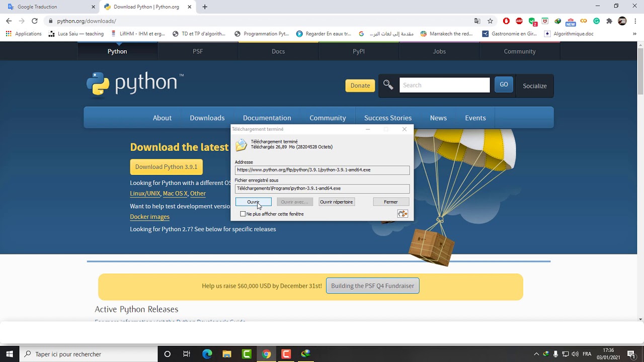Open the notification center icon

631,354
